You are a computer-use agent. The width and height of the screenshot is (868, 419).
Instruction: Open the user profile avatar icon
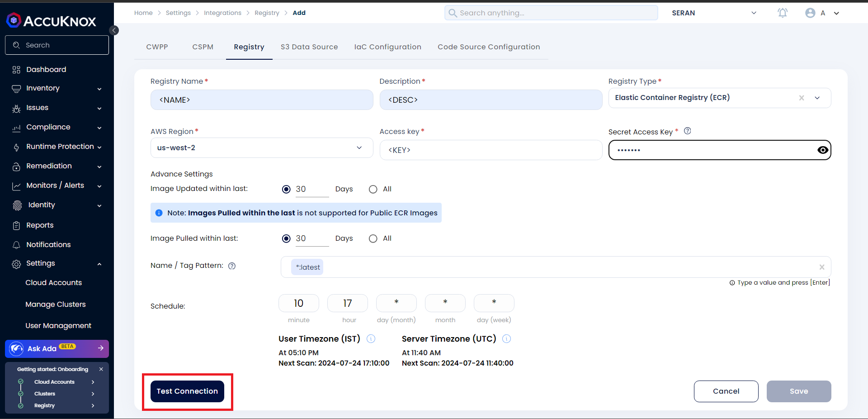click(x=810, y=13)
